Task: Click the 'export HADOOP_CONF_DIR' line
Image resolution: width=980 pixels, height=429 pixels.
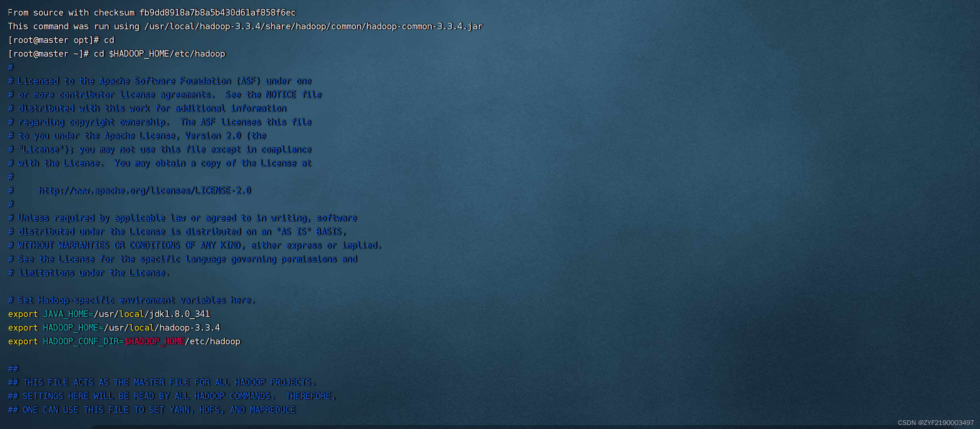Action: pos(124,341)
